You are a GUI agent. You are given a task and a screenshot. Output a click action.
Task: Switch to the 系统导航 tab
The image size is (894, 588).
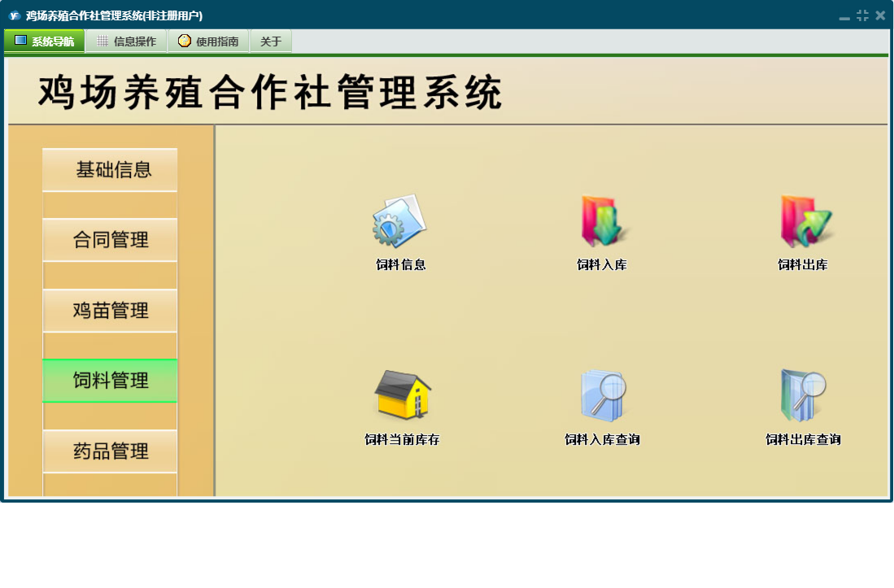click(45, 41)
